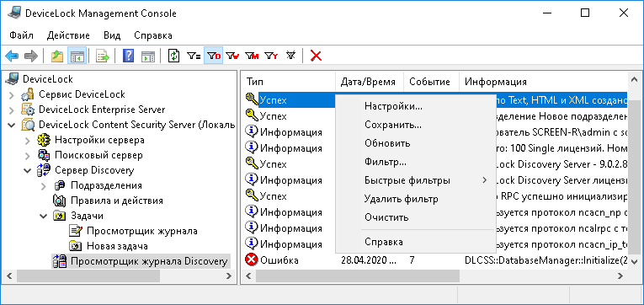Click the Поисковый сервер icon
Viewport: 644px width, 305px height.
tap(44, 155)
